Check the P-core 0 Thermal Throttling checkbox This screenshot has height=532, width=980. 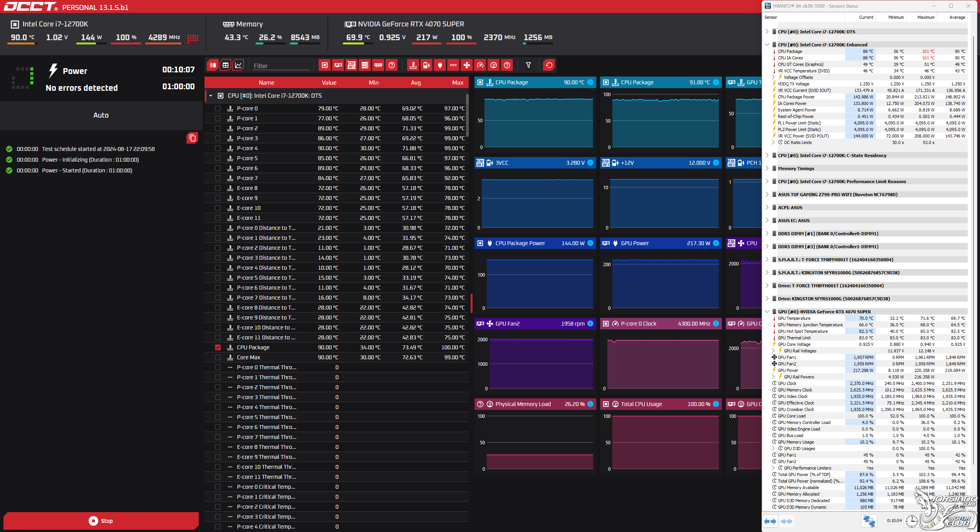[x=218, y=367]
